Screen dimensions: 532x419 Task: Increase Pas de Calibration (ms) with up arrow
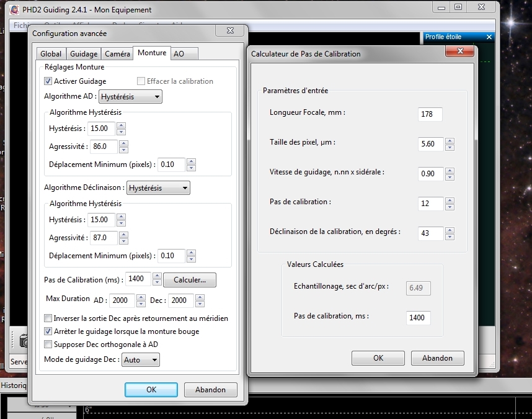[157, 276]
